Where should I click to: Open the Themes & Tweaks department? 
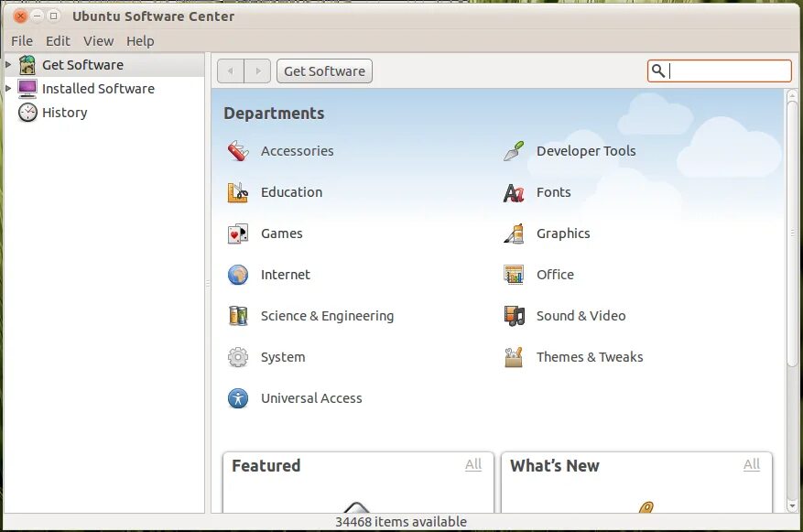590,357
